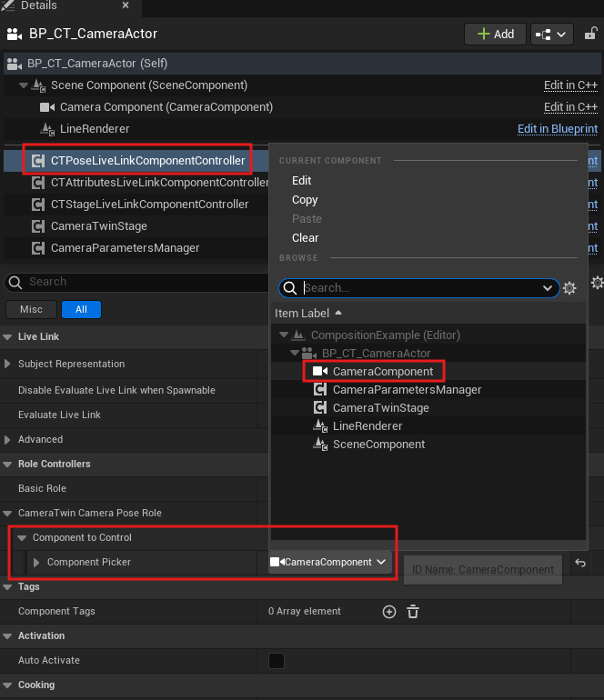Image resolution: width=604 pixels, height=700 pixels.
Task: Click the settings gear in browse popup
Action: tap(569, 288)
